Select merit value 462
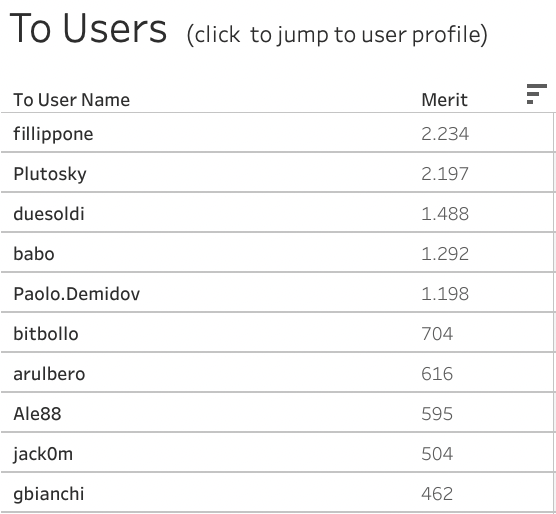 [437, 494]
